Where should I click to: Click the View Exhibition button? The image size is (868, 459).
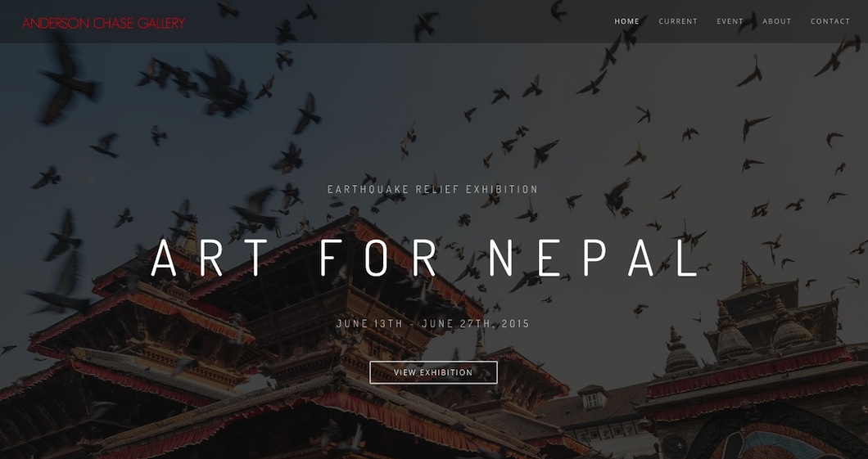click(x=433, y=372)
